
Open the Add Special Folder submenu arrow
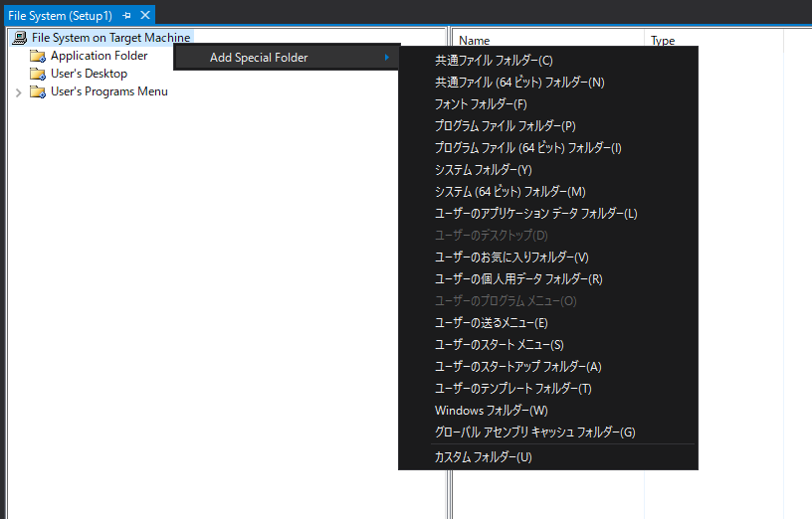386,58
